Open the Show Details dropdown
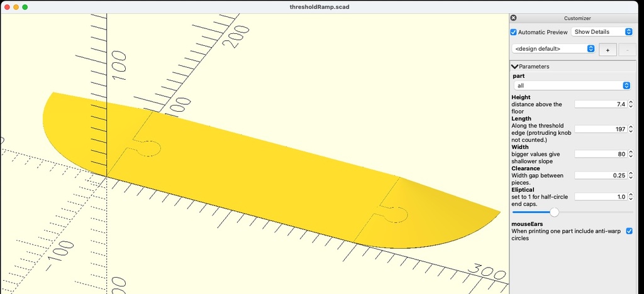Image resolution: width=644 pixels, height=294 pixels. point(601,31)
